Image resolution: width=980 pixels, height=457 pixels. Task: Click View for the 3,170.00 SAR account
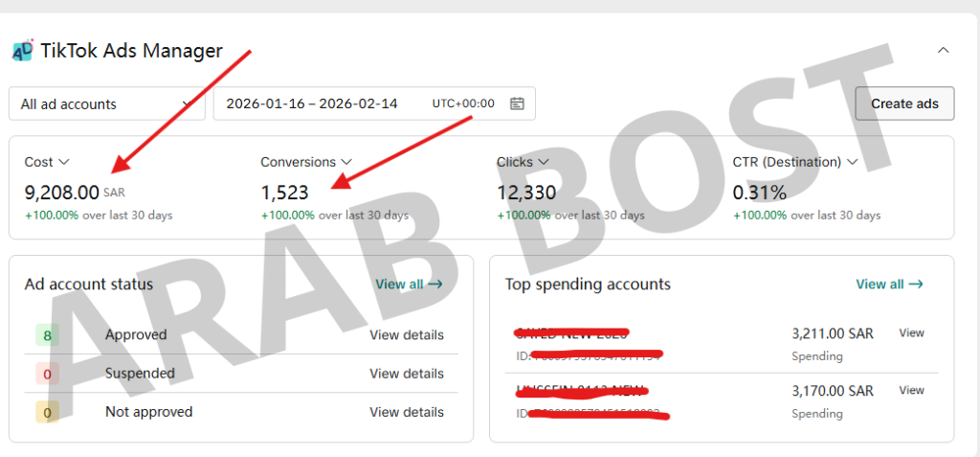point(911,390)
